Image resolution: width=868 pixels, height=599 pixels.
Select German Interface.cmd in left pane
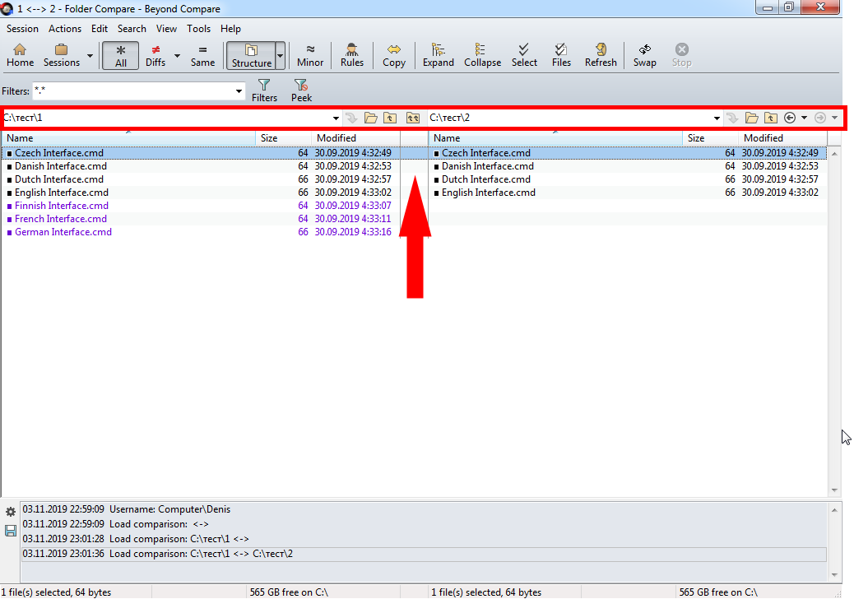[63, 232]
